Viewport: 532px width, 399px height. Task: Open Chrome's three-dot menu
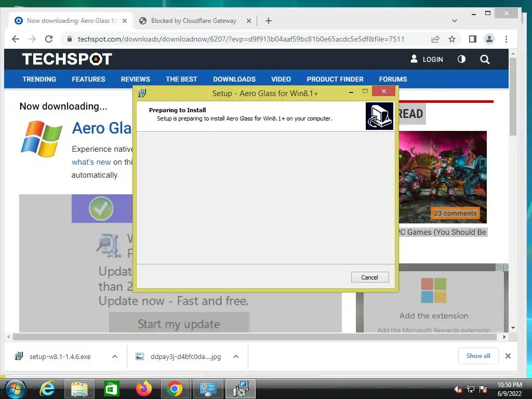(x=506, y=39)
